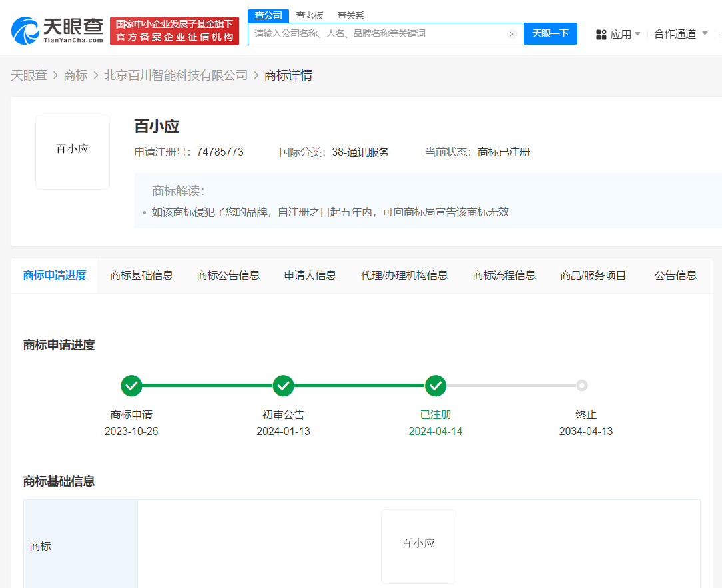Select the 查关系 search tab
Image resolution: width=722 pixels, height=588 pixels.
tap(350, 15)
